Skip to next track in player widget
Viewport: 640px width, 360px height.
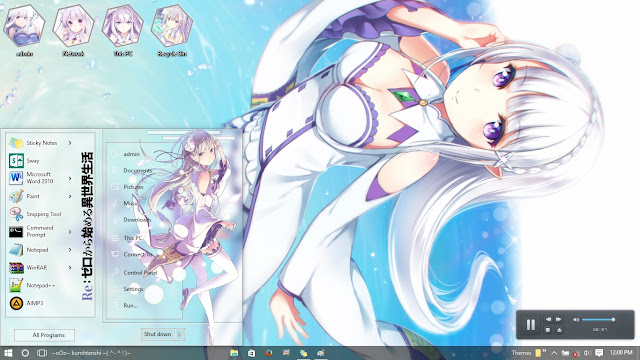tap(559, 320)
